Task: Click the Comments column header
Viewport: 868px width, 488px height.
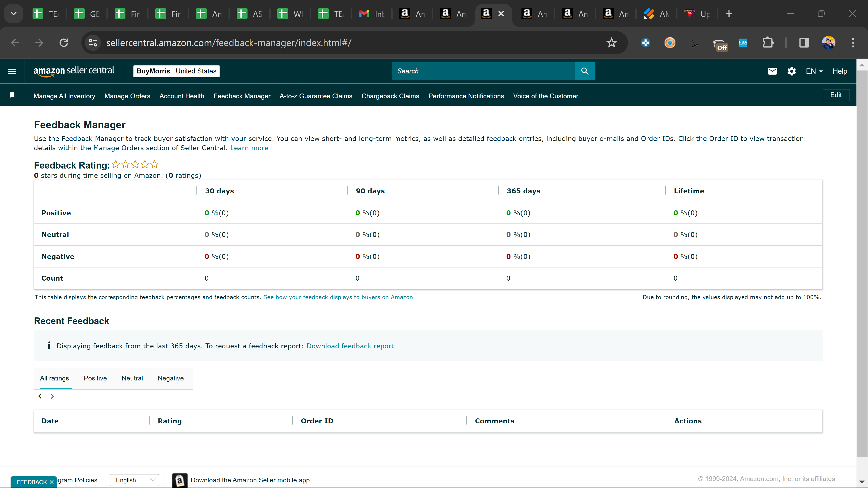Action: [494, 421]
